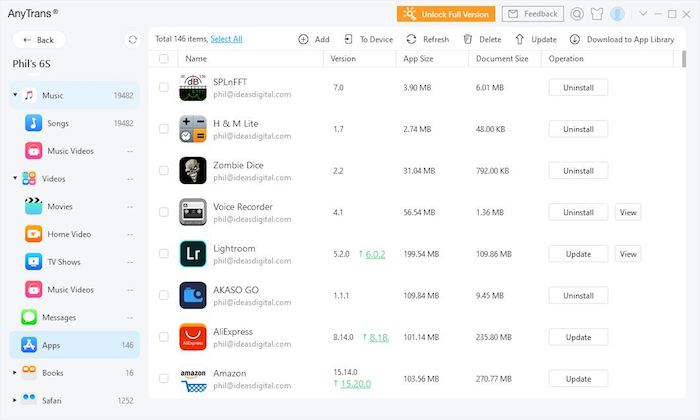This screenshot has height=420, width=700.
Task: Click the Amazon cart app icon
Action: point(193,379)
